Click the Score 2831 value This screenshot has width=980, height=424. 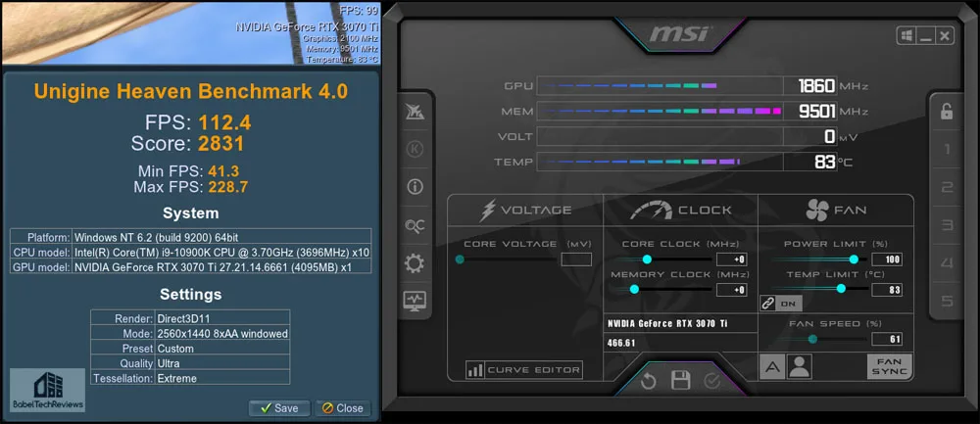(x=220, y=144)
